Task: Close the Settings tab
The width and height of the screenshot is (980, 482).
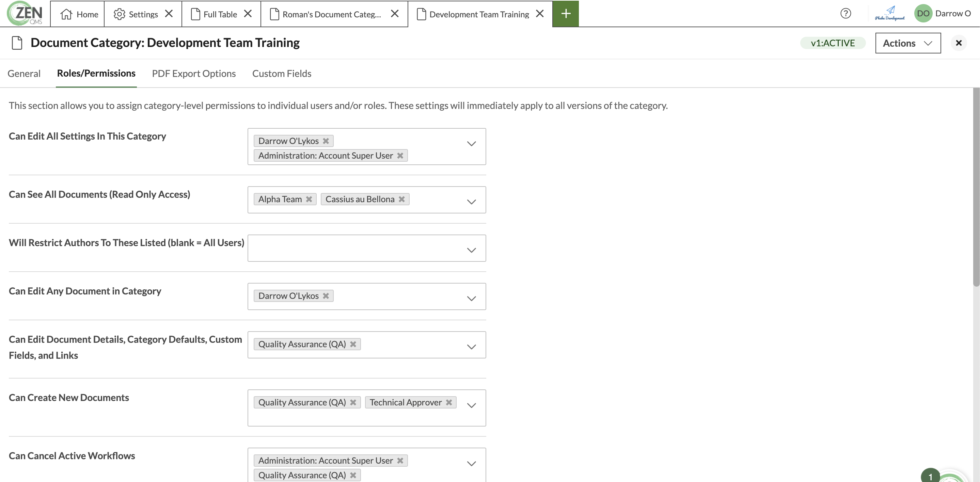Action: tap(169, 14)
